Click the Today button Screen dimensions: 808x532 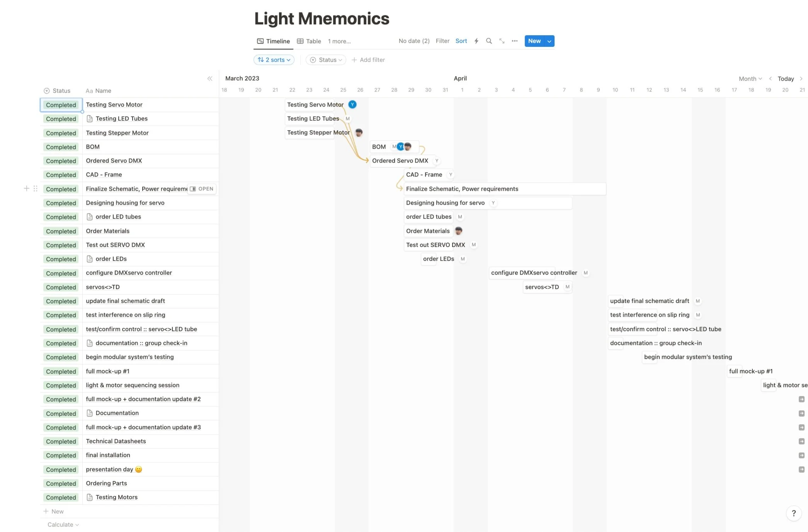[x=786, y=79]
